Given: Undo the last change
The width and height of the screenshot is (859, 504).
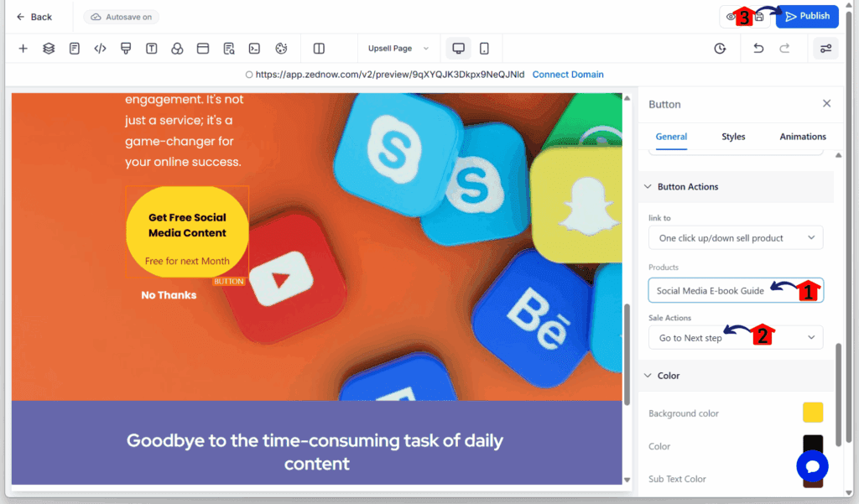Looking at the screenshot, I should pyautogui.click(x=758, y=48).
